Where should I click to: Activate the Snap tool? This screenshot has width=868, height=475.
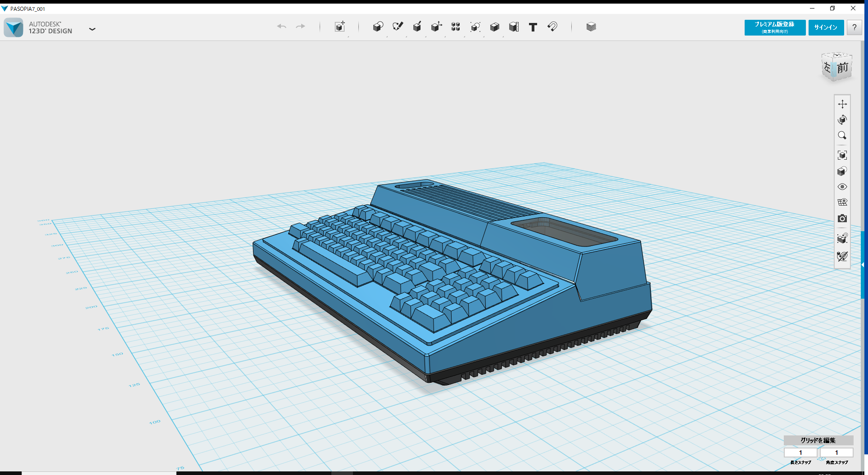(552, 27)
